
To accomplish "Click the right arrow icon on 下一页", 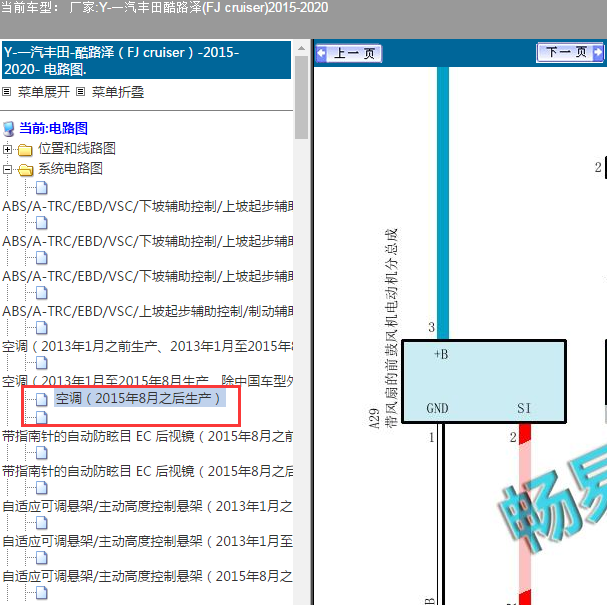I will (598, 52).
